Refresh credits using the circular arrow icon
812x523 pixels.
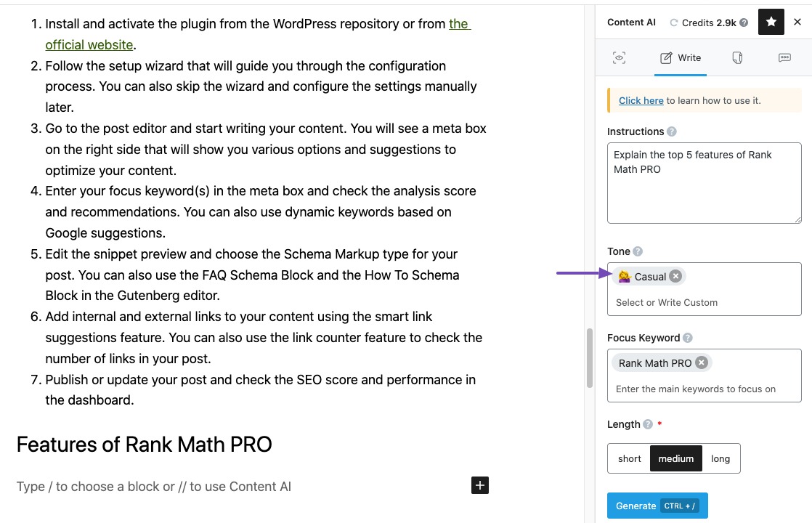click(x=673, y=23)
